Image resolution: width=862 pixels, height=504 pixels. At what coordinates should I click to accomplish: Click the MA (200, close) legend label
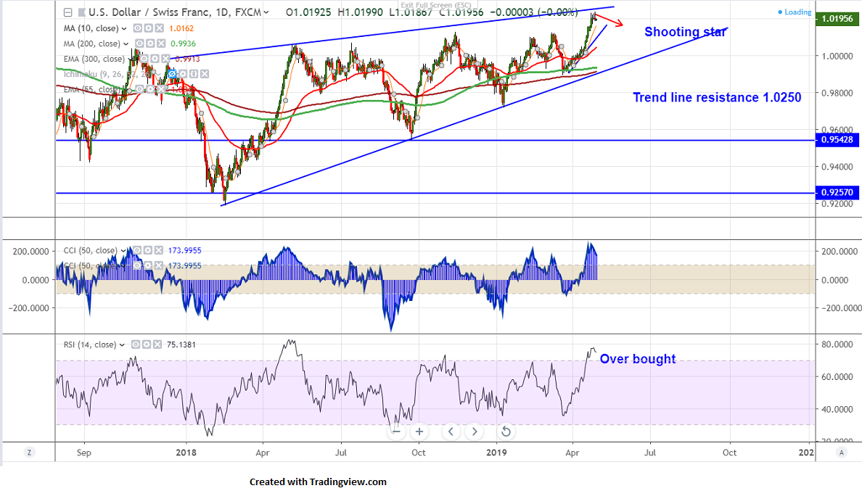(92, 44)
